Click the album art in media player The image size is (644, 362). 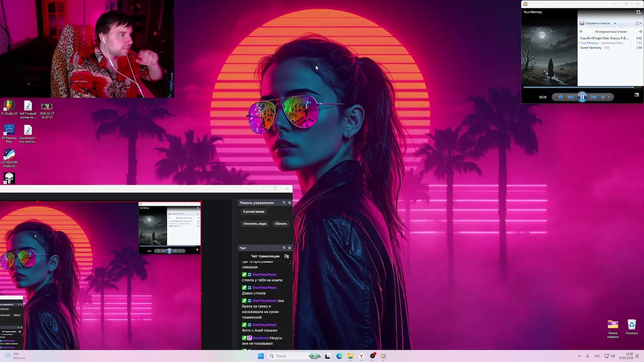(x=549, y=56)
